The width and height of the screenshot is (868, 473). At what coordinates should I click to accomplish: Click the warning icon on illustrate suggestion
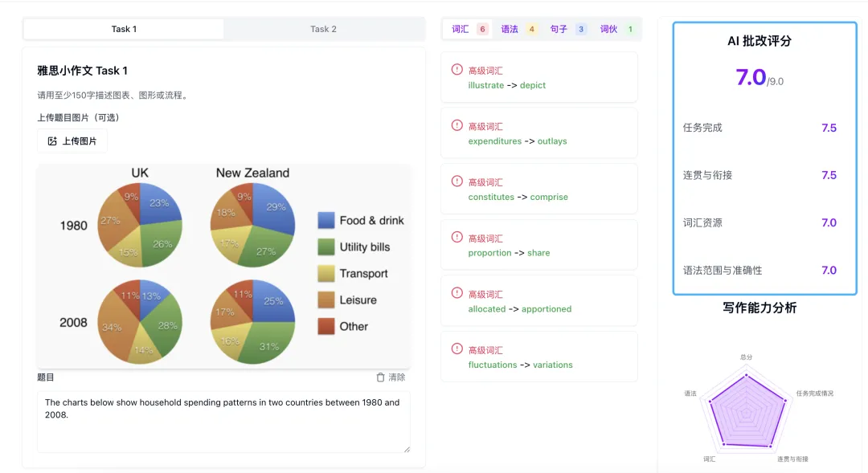coord(457,70)
